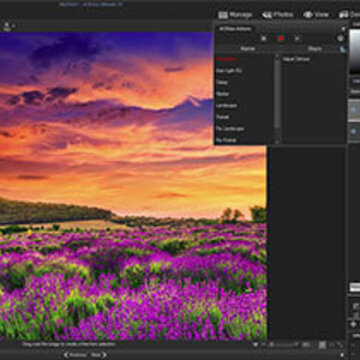360x360 pixels.
Task: Click the selection tool icon above the image
Action: tap(7, 25)
